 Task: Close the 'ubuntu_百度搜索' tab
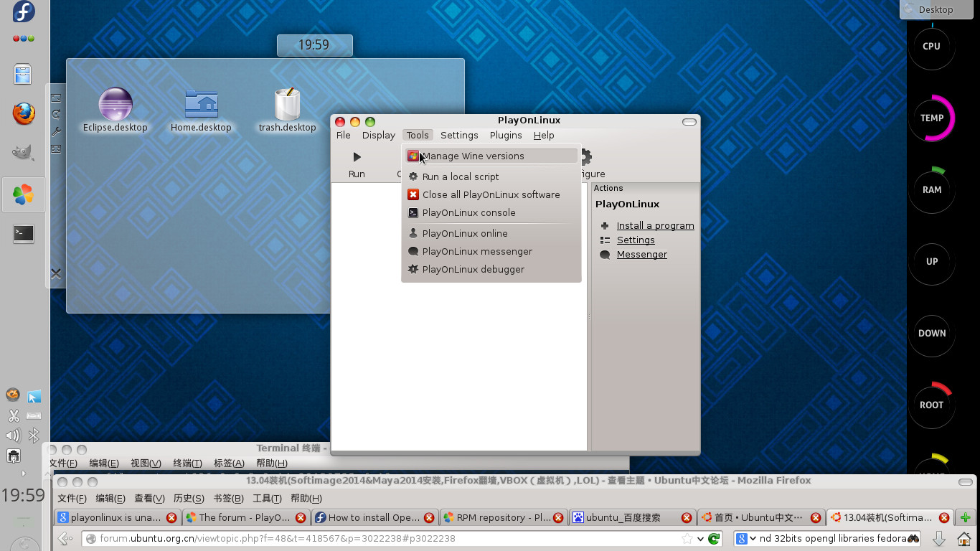[x=687, y=517]
